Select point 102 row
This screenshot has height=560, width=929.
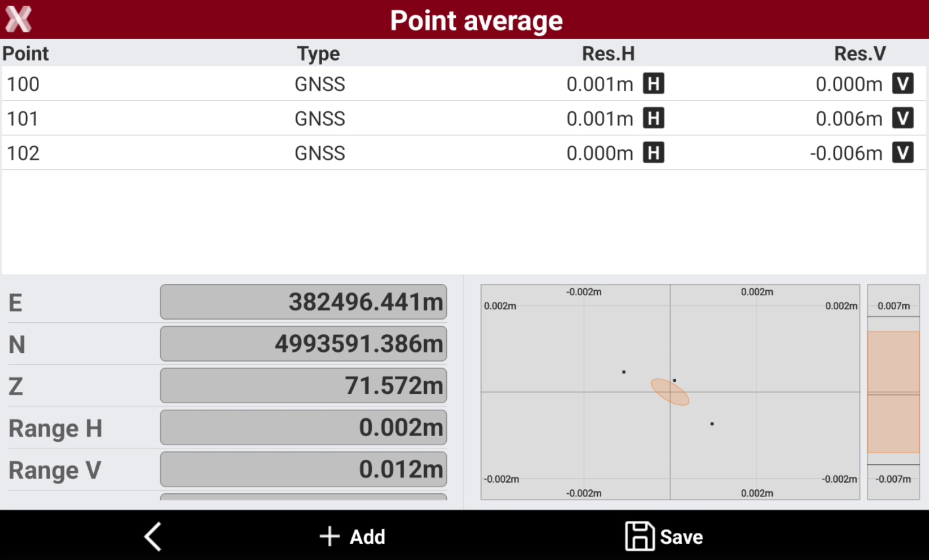[x=464, y=153]
